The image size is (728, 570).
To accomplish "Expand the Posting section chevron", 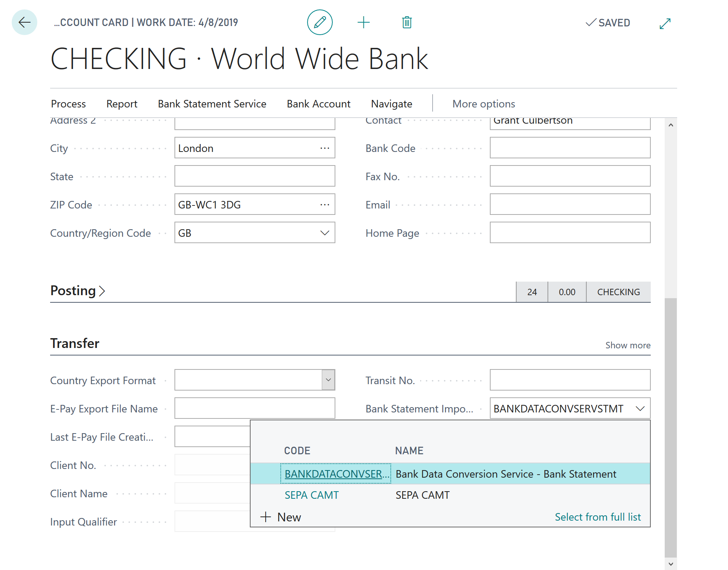I will pyautogui.click(x=103, y=290).
